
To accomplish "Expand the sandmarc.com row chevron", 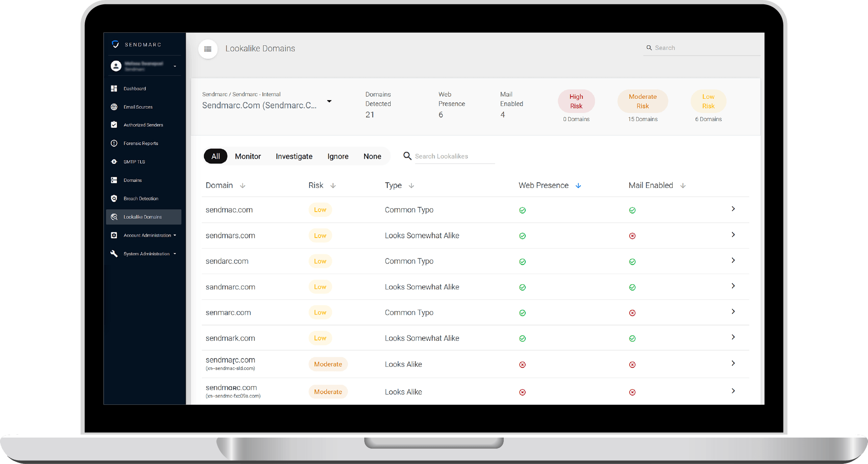I will (x=733, y=286).
